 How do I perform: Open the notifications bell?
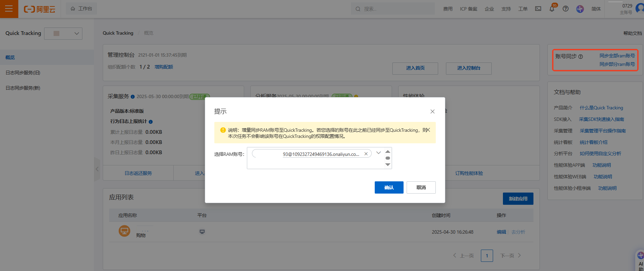pyautogui.click(x=552, y=9)
